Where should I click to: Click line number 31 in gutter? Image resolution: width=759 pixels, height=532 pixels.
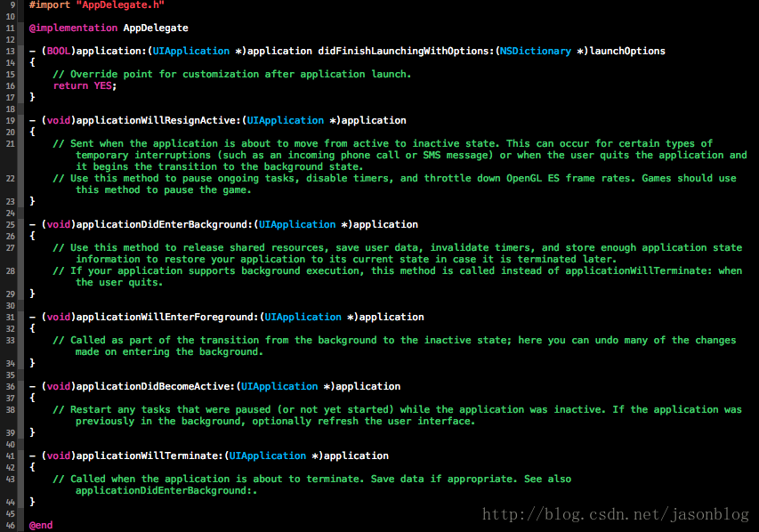(x=10, y=317)
